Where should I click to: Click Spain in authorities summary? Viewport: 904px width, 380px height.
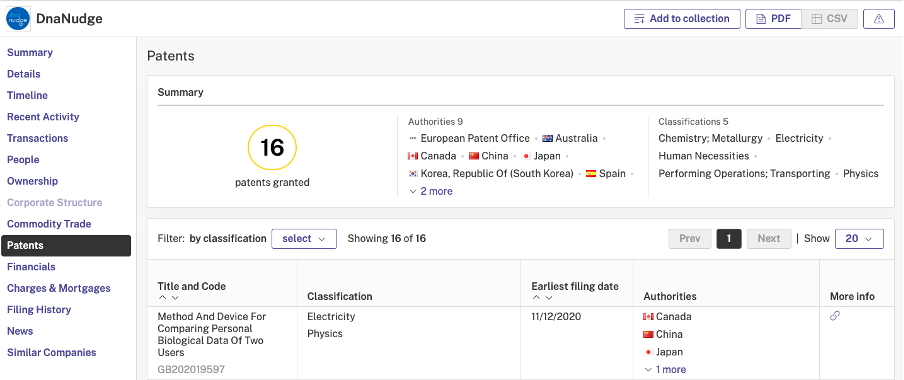612,174
